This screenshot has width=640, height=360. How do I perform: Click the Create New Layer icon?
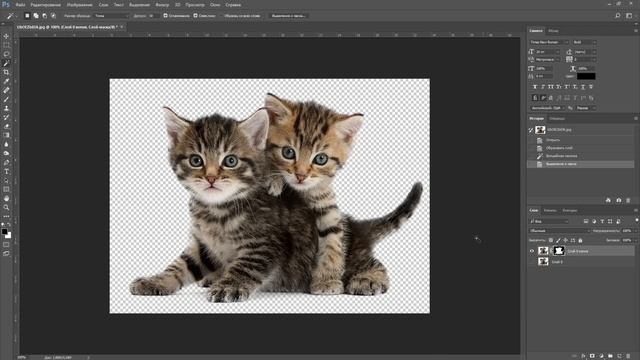point(619,356)
